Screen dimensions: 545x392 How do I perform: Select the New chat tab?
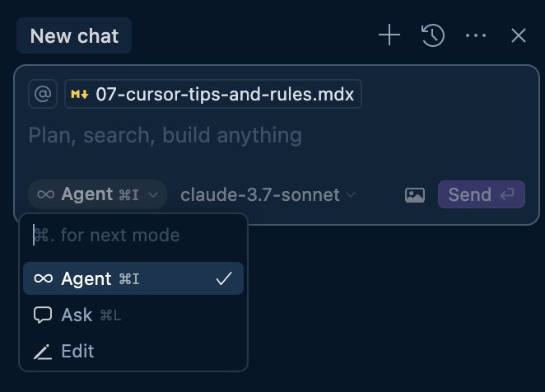[x=74, y=35]
